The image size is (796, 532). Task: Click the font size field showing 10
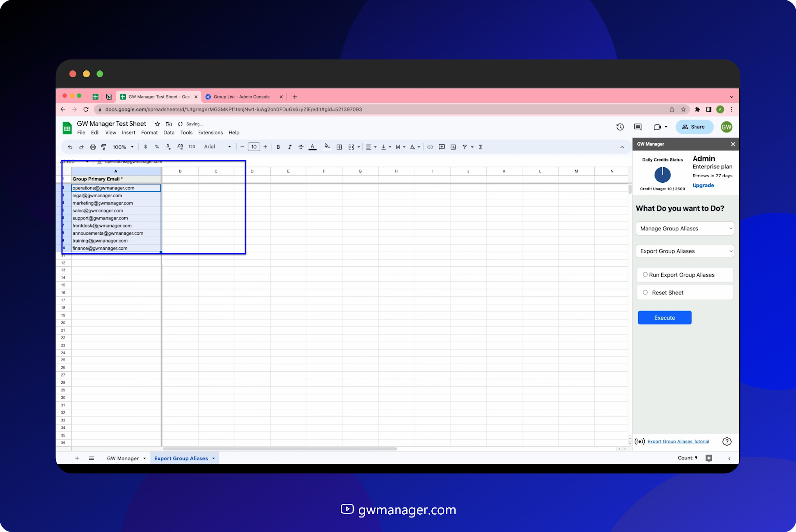point(254,147)
